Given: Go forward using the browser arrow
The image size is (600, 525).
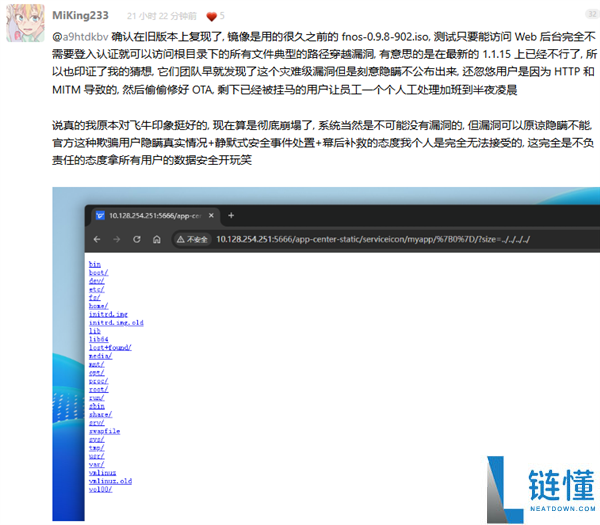Looking at the screenshot, I should [x=117, y=240].
